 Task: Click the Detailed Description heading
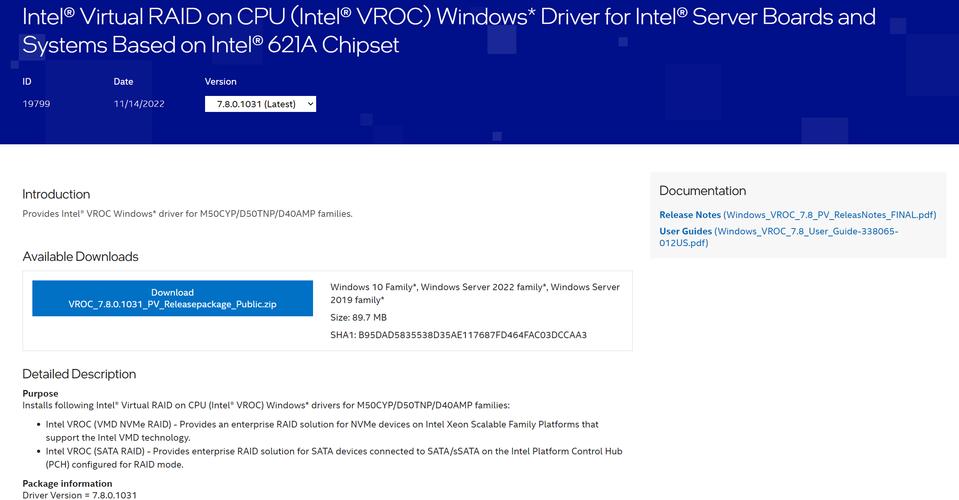click(x=79, y=374)
